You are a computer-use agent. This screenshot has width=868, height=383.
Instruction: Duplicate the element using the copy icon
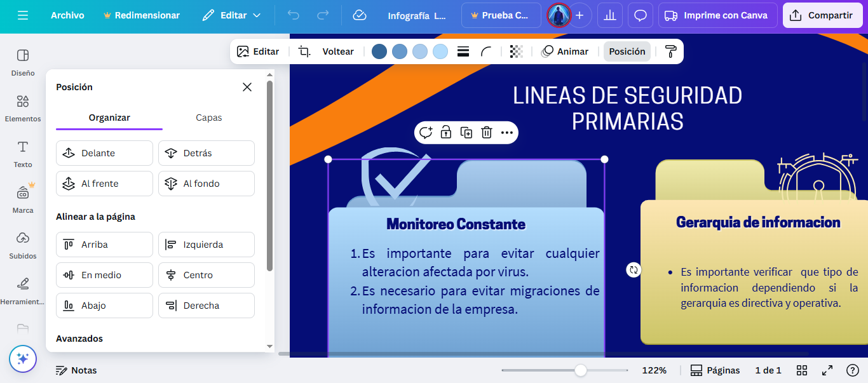(x=466, y=132)
